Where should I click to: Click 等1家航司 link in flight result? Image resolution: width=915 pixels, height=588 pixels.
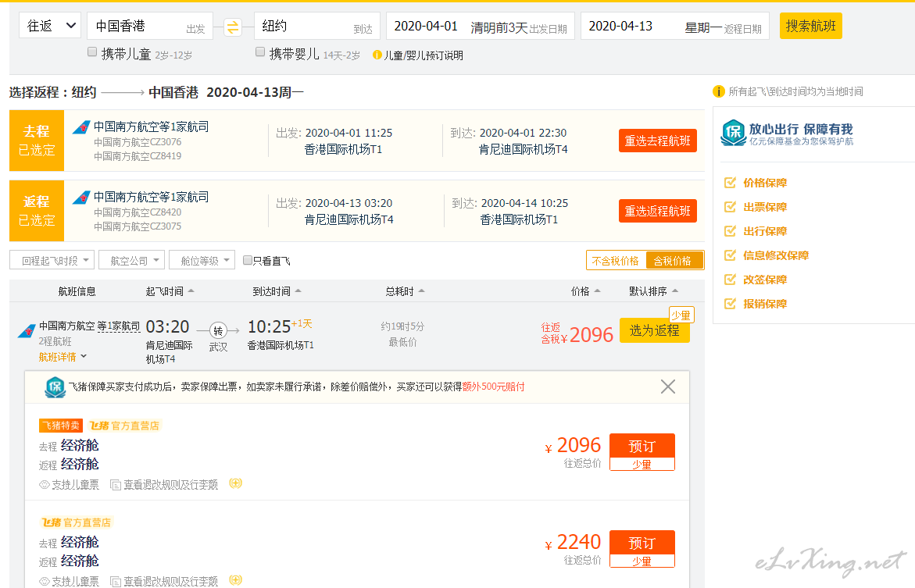(x=119, y=326)
